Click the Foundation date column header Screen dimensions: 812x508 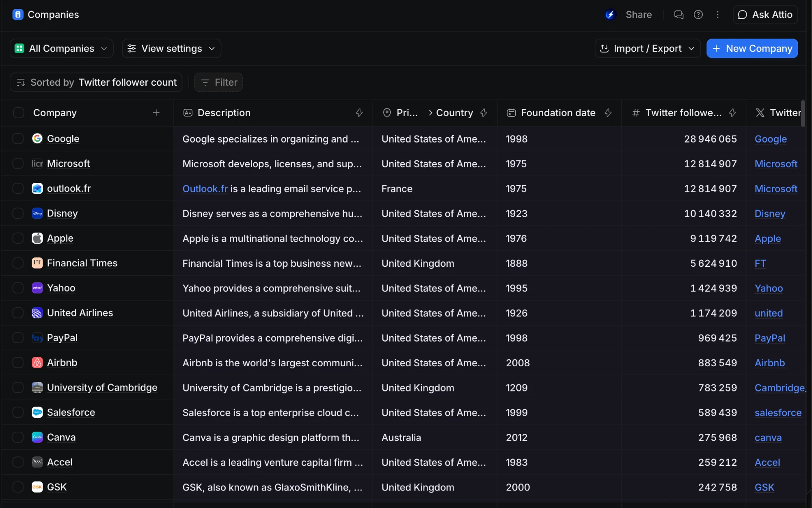pyautogui.click(x=559, y=112)
